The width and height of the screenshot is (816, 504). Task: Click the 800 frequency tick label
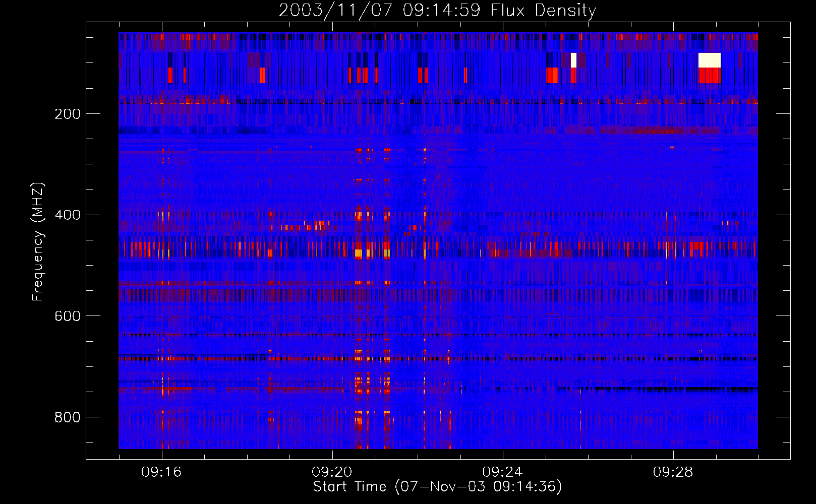(x=68, y=417)
